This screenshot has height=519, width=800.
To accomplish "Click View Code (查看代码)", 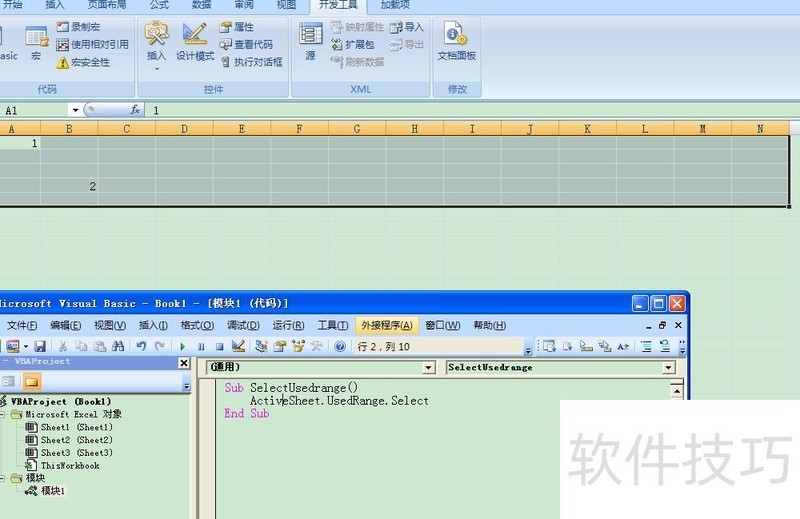I will (246, 44).
